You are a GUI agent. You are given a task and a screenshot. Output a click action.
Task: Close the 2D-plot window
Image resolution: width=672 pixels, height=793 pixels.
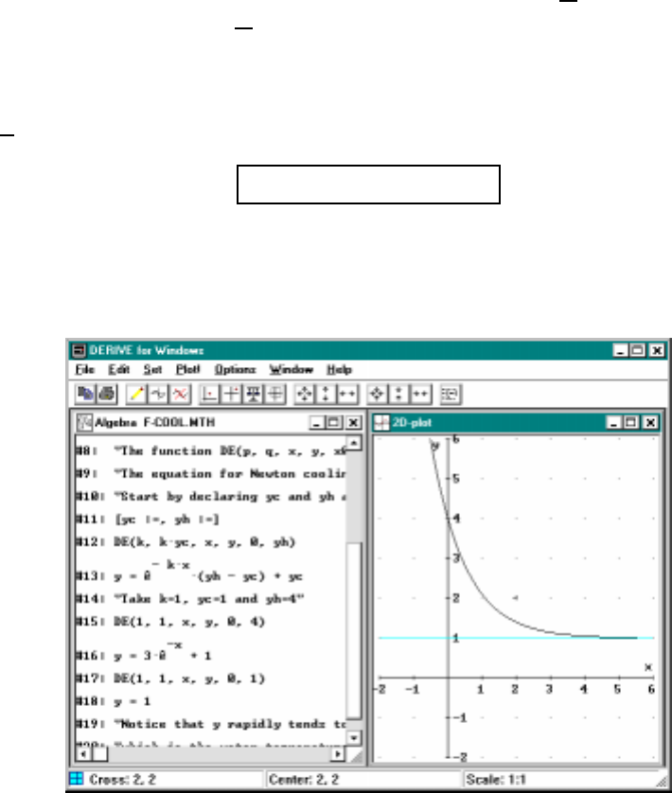pos(651,422)
